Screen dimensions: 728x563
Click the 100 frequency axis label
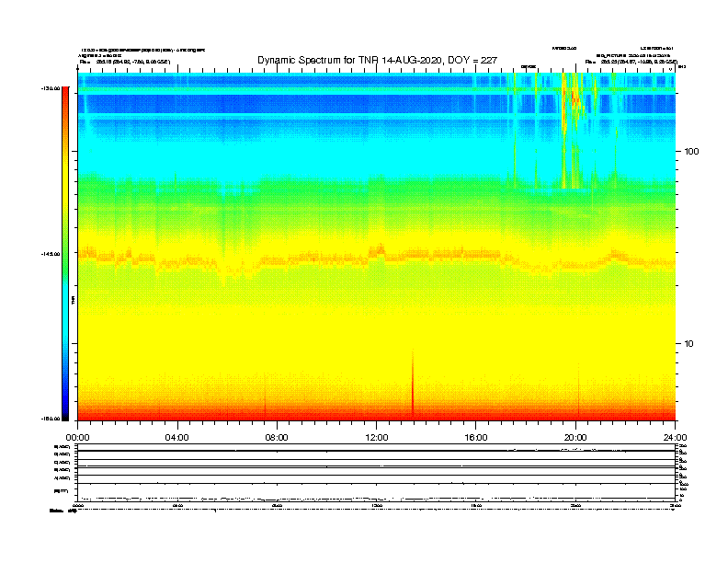691,152
